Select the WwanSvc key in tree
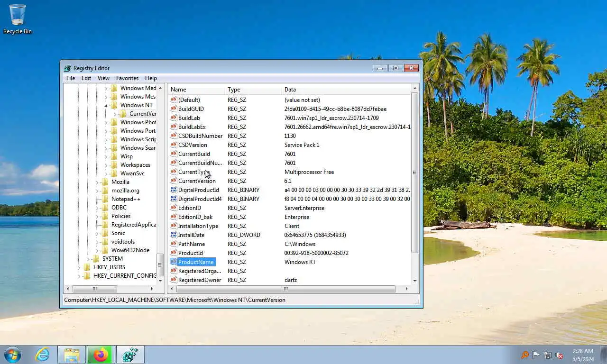The height and width of the screenshot is (364, 607). click(132, 173)
